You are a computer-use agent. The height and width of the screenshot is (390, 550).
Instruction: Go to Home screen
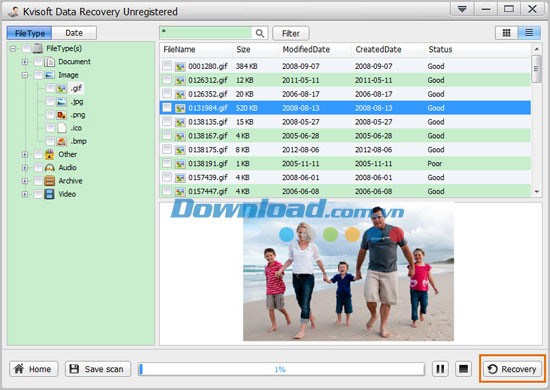(x=34, y=369)
